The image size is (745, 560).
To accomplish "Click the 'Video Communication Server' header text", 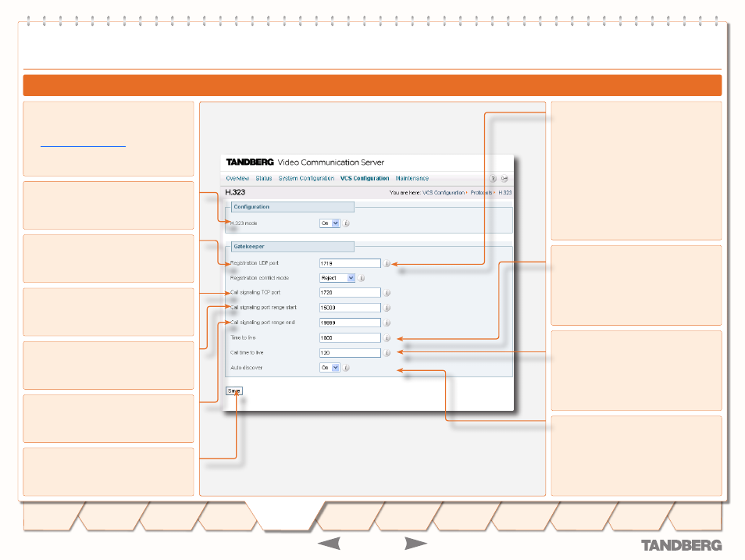I will click(330, 162).
